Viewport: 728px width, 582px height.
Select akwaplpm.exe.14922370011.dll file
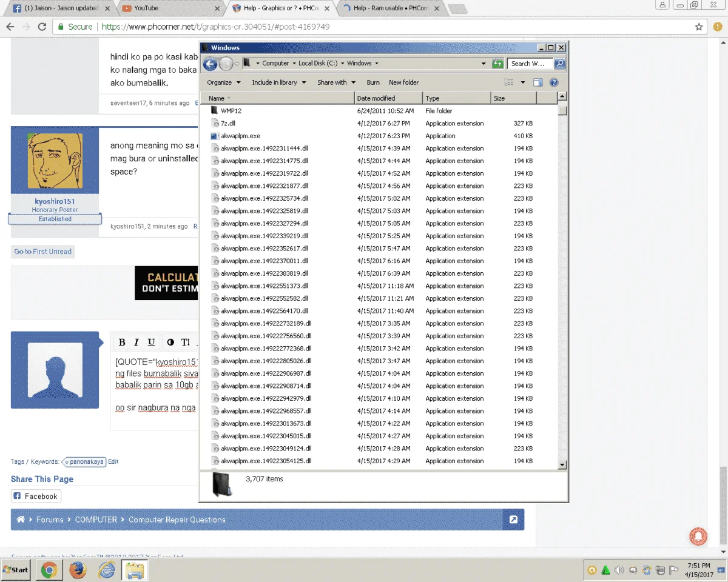point(265,261)
